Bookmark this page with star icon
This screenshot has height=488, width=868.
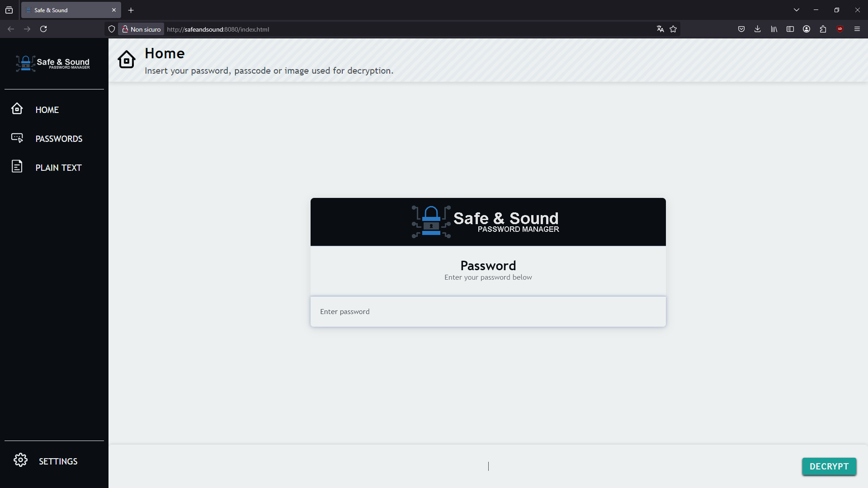673,29
